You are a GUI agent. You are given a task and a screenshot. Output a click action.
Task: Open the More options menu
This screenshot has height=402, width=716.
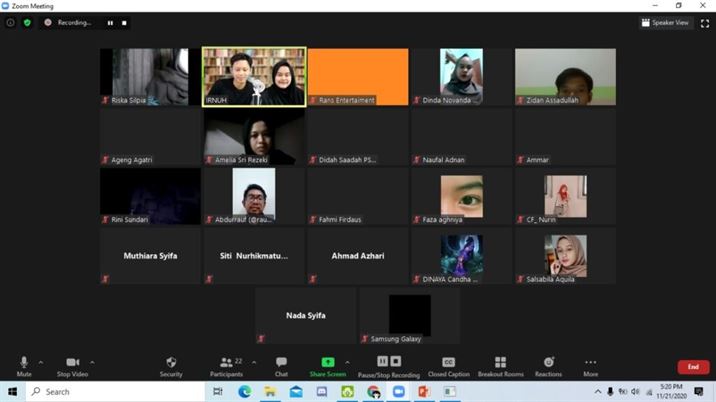[590, 365]
